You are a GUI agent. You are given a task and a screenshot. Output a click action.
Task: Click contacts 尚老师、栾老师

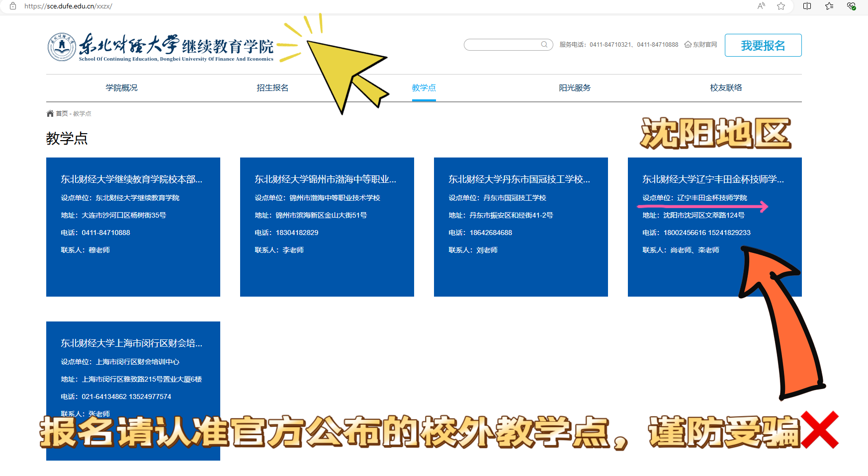(x=681, y=250)
